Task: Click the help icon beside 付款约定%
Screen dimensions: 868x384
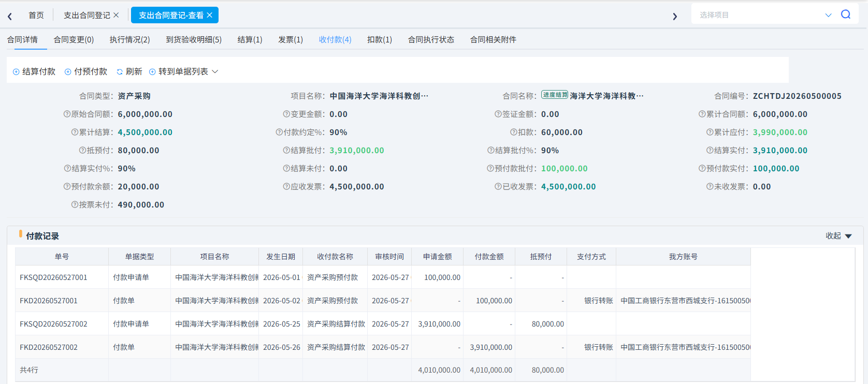Action: [x=279, y=132]
